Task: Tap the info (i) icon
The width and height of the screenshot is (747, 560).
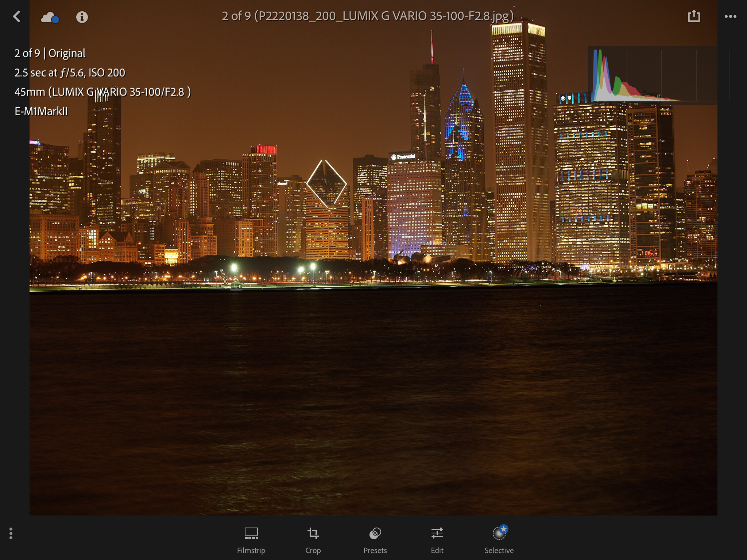Action: click(82, 17)
